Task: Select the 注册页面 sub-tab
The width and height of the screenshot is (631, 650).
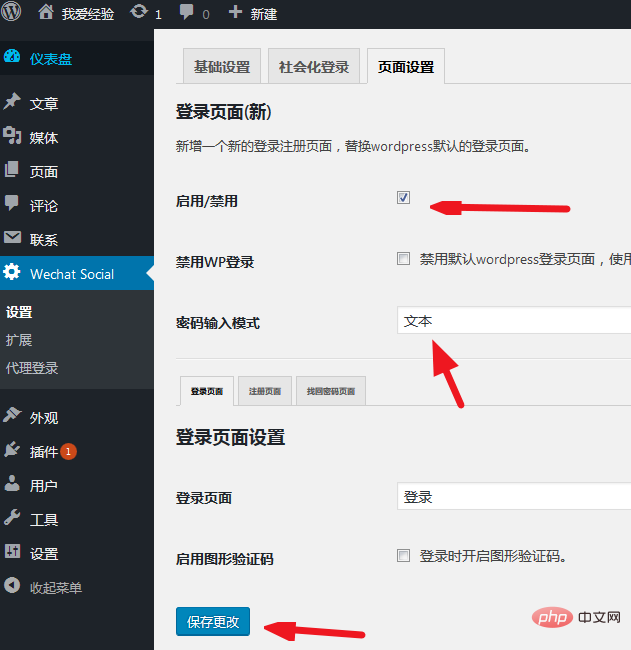Action: 265,392
